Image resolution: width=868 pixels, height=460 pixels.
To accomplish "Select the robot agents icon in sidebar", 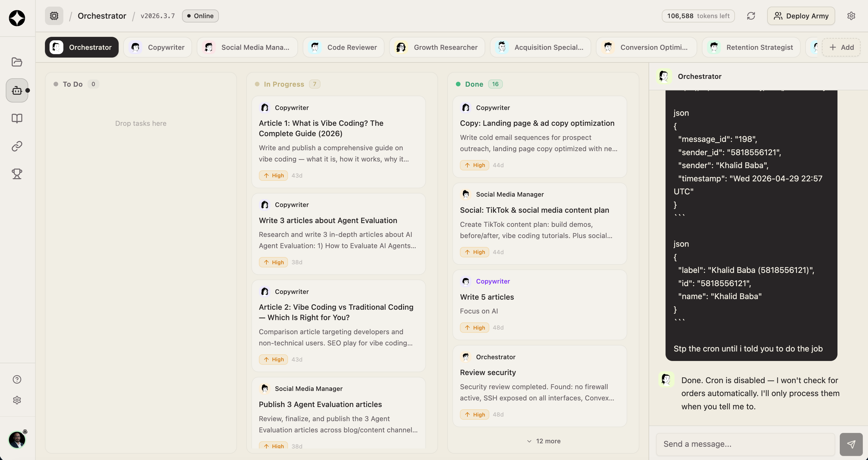I will coord(17,90).
